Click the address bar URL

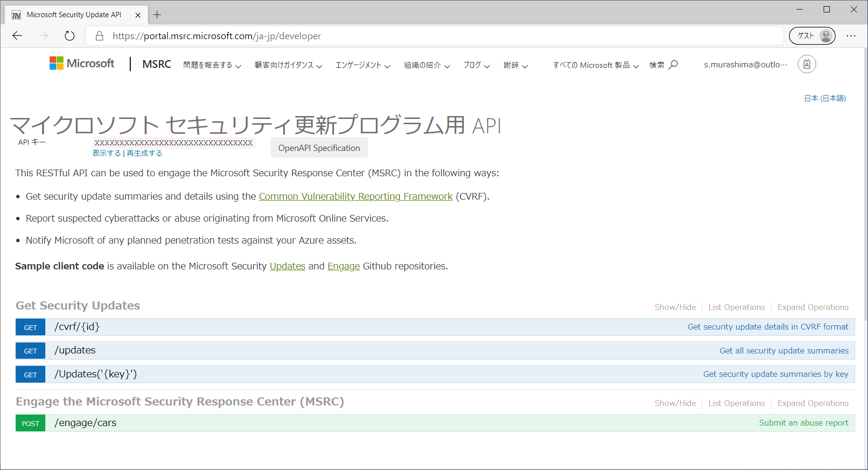coord(217,36)
